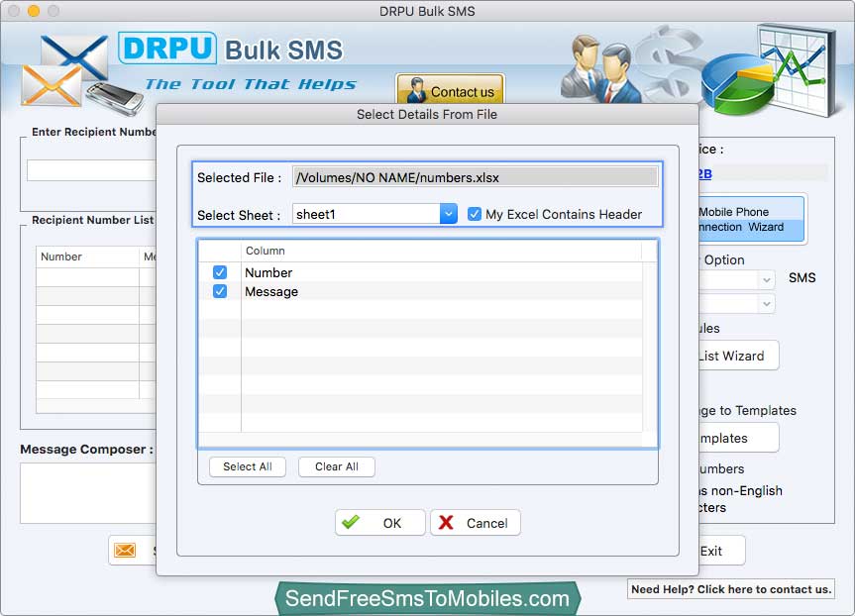Image resolution: width=855 pixels, height=616 pixels.
Task: Select the Message row text
Action: click(271, 291)
